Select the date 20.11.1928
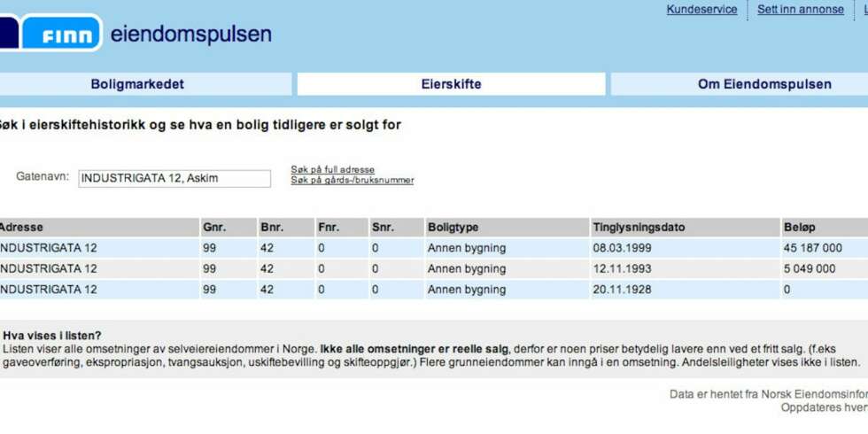This screenshot has width=868, height=434. tap(622, 290)
